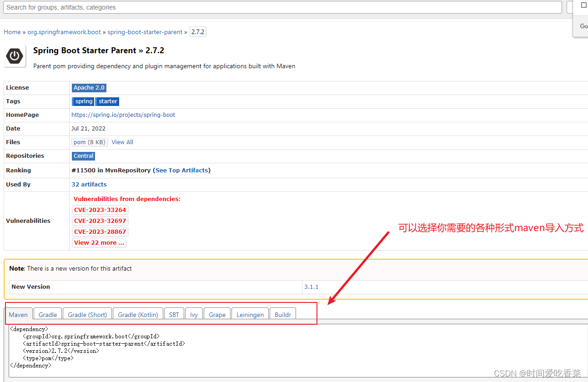The height and width of the screenshot is (382, 588).
Task: Click the note about a new version
Action: click(x=70, y=268)
